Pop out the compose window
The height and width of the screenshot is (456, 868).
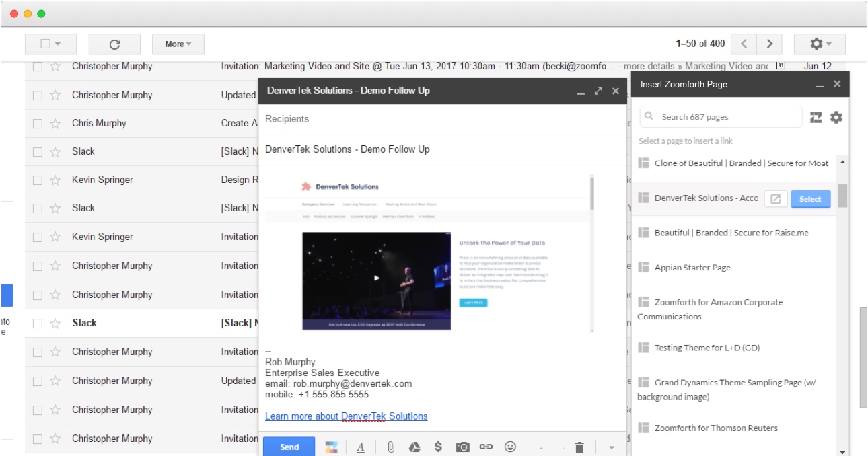tap(598, 91)
